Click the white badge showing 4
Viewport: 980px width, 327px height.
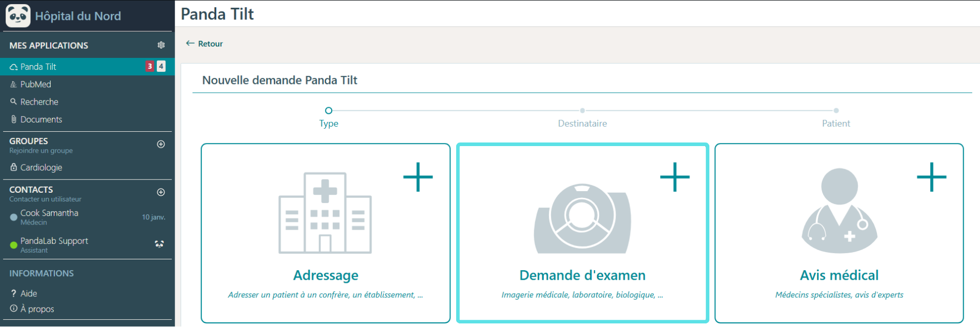point(161,66)
